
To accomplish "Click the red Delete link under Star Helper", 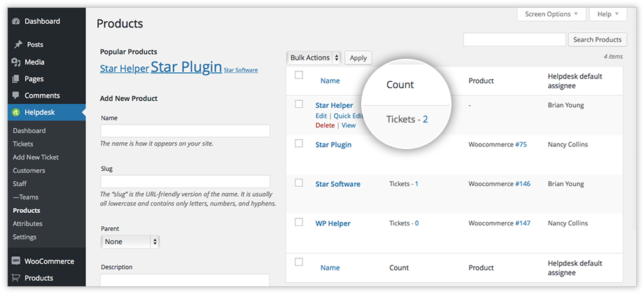I will tap(325, 125).
